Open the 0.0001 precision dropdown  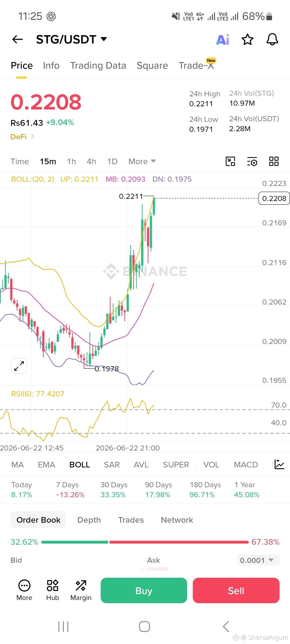pos(258,560)
